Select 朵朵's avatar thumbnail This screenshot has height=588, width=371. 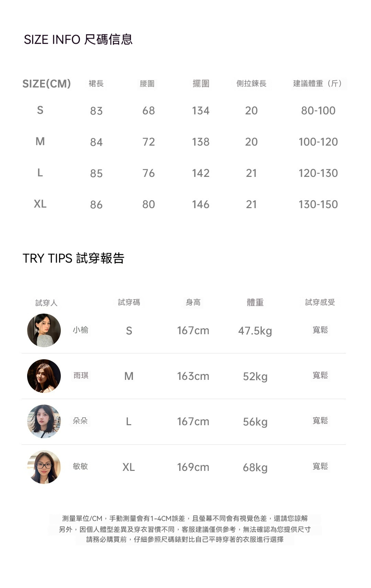pos(44,421)
